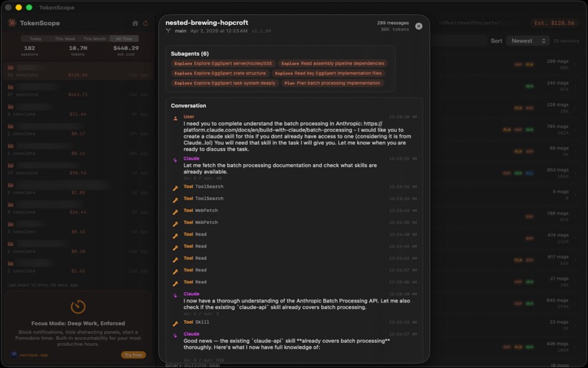Screen dimensions: 588x368
Task: Click 'Explore EggSpert server/routes/SSE' subagent chip
Action: tap(223, 63)
